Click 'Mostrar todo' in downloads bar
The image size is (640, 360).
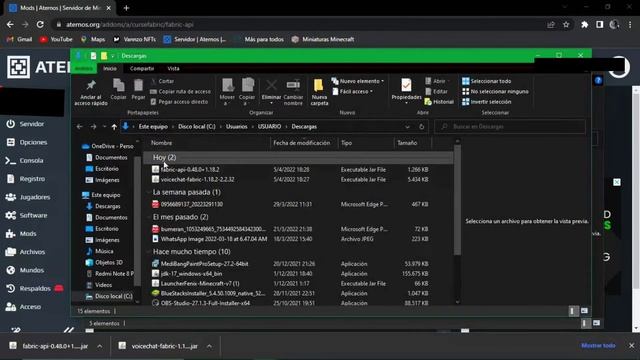(598, 346)
